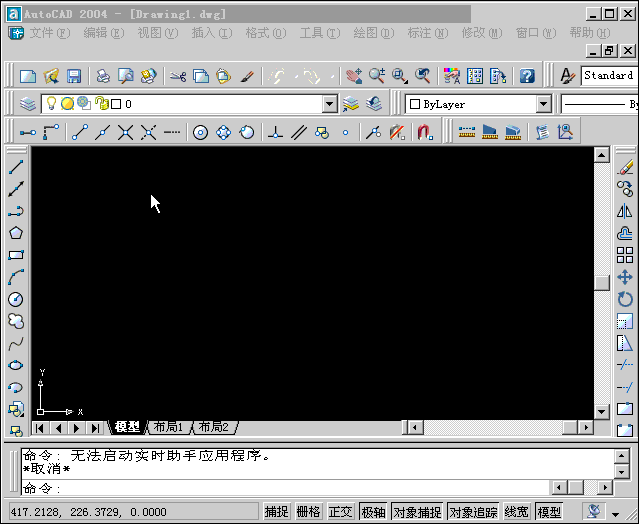
Task: Open a drawing file with Open icon
Action: click(51, 76)
